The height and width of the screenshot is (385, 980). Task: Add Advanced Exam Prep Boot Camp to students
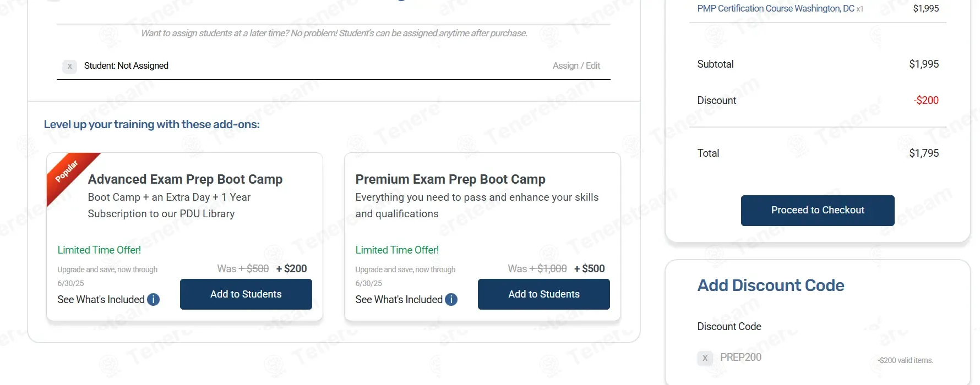pos(246,294)
